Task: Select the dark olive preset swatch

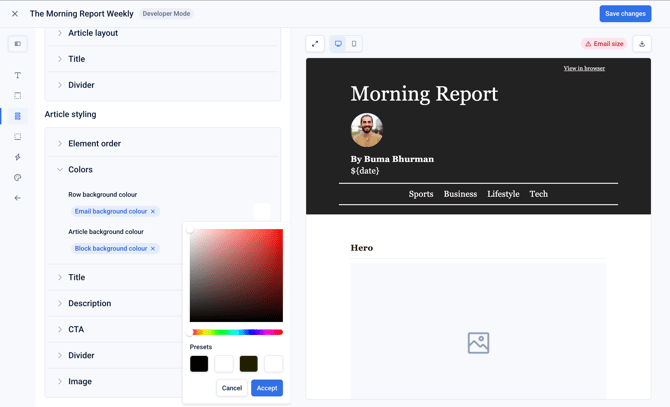Action: (249, 364)
